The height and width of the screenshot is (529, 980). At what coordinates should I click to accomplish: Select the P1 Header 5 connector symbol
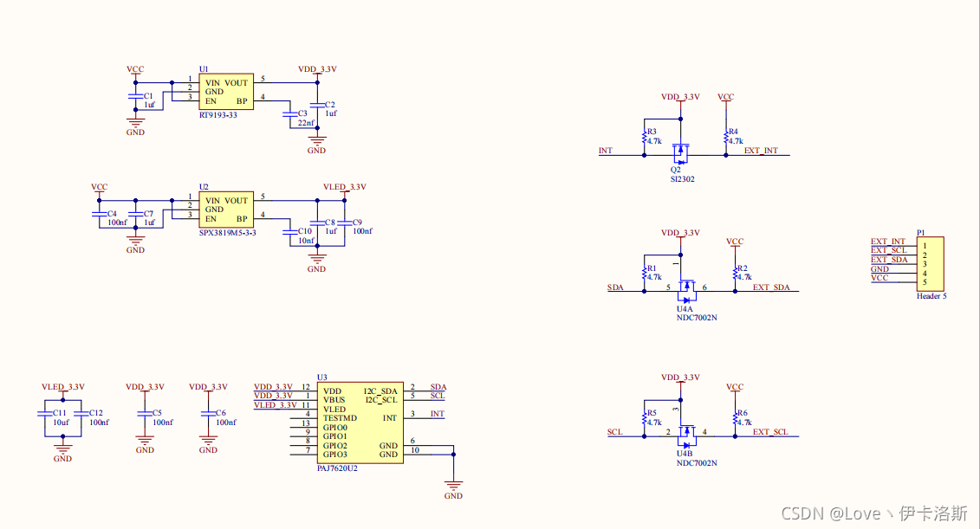click(x=930, y=263)
